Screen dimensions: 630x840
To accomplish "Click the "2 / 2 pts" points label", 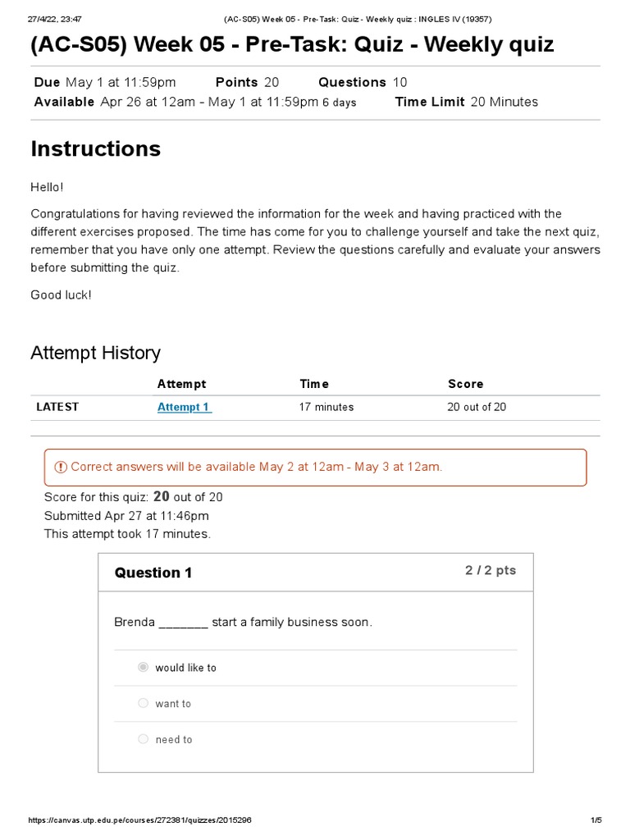I will [x=491, y=570].
